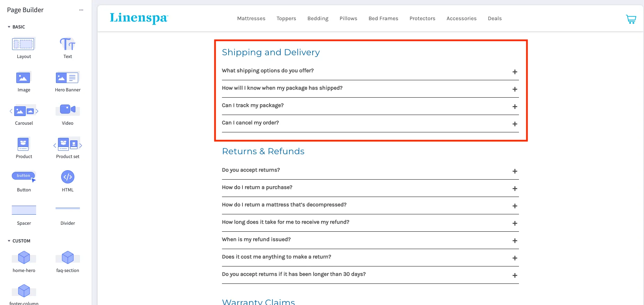Select the Spacer widget icon

click(x=24, y=210)
